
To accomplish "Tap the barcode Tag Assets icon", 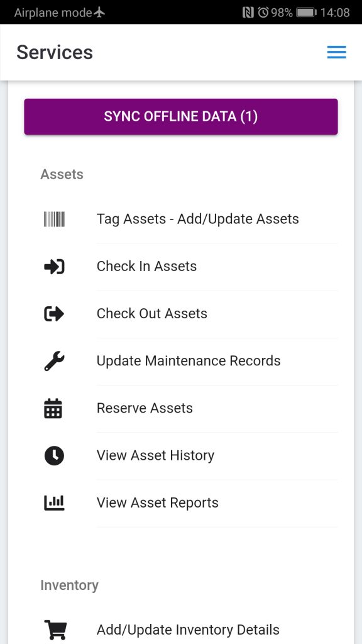I will [x=54, y=219].
